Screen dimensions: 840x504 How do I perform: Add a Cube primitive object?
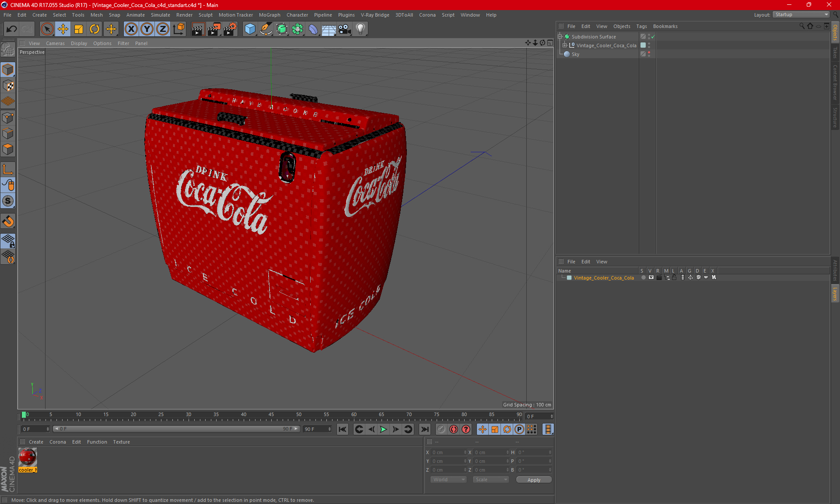250,29
